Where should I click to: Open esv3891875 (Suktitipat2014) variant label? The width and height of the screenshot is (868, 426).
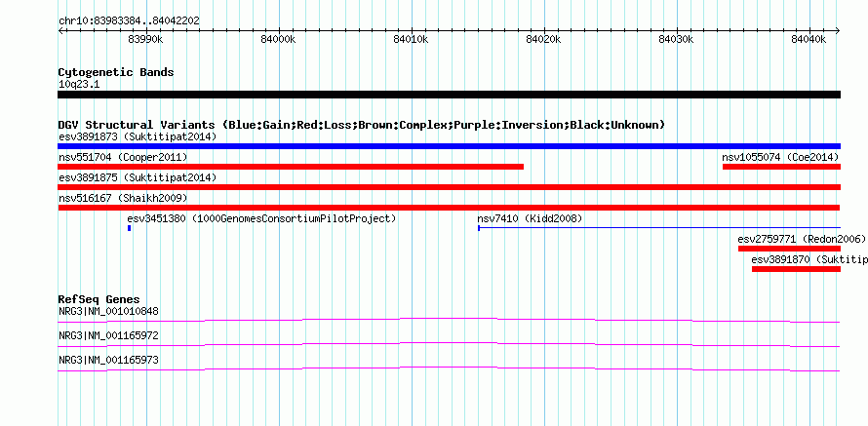[138, 177]
